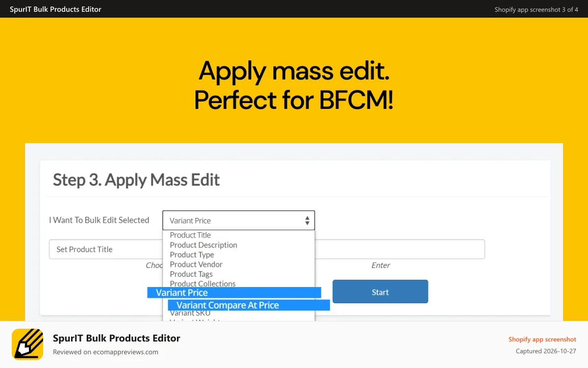This screenshot has height=368, width=588.
Task: Pick Product Collections option
Action: tap(202, 284)
